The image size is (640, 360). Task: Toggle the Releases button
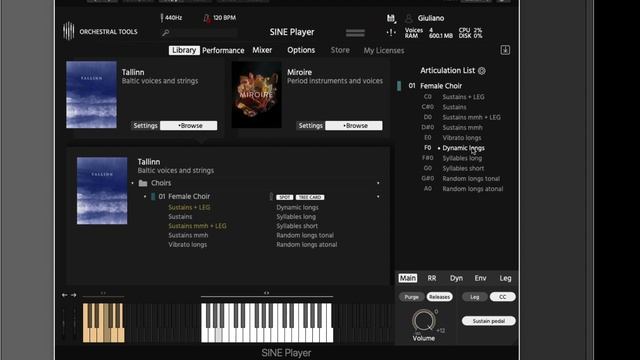440,297
